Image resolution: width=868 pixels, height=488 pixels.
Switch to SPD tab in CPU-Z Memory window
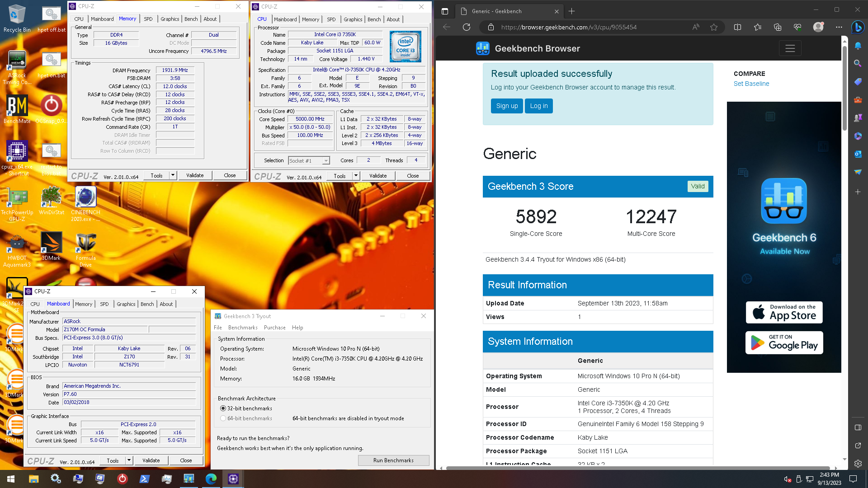pos(148,19)
